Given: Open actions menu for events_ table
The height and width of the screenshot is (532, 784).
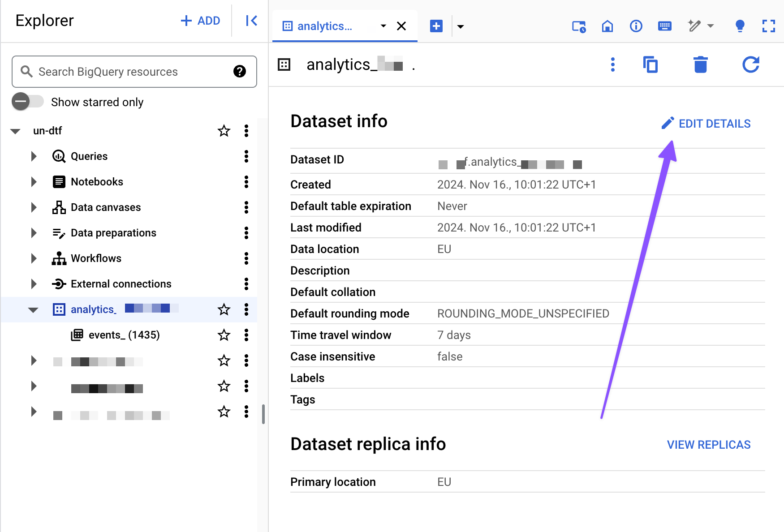Looking at the screenshot, I should pyautogui.click(x=246, y=335).
